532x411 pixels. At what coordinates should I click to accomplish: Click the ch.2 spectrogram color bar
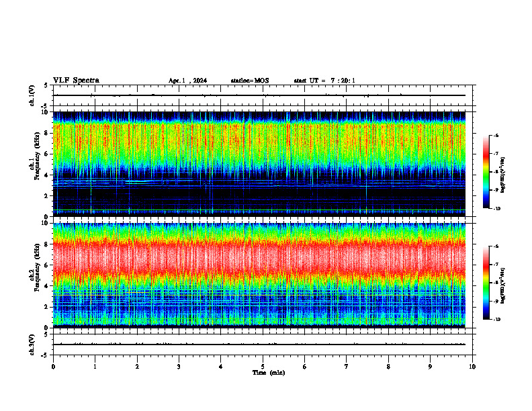click(x=486, y=283)
